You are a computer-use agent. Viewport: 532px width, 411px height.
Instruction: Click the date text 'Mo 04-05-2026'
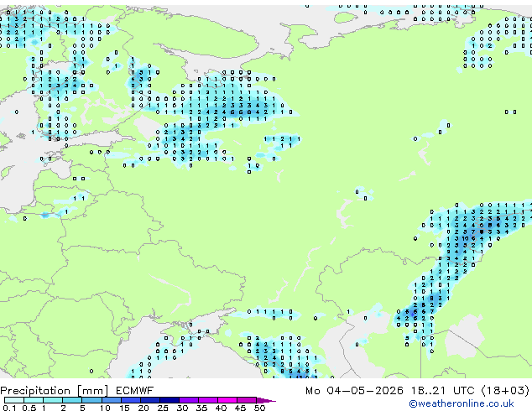[355, 391]
